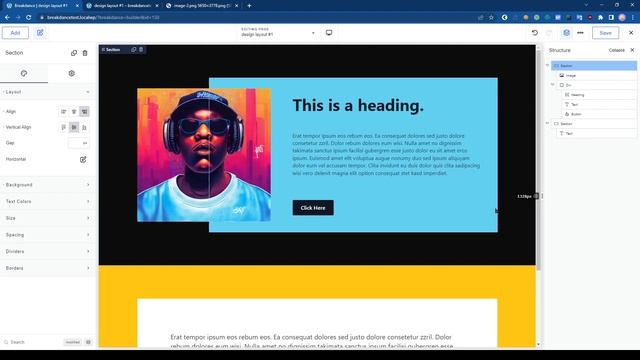Expand the Size settings group

[48, 218]
